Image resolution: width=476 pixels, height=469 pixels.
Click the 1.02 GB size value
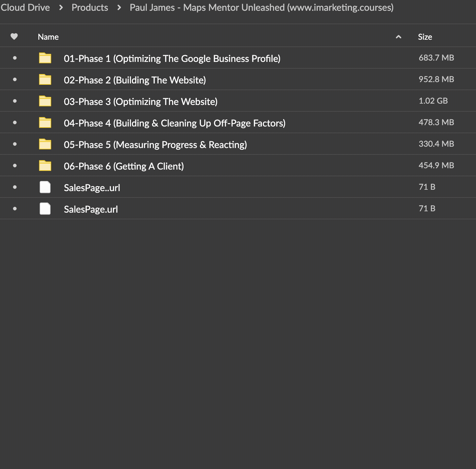click(433, 101)
